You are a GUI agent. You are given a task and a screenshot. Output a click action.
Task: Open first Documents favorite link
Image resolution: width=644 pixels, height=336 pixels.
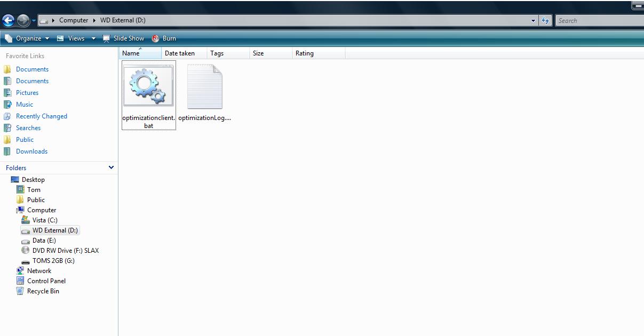coord(32,69)
